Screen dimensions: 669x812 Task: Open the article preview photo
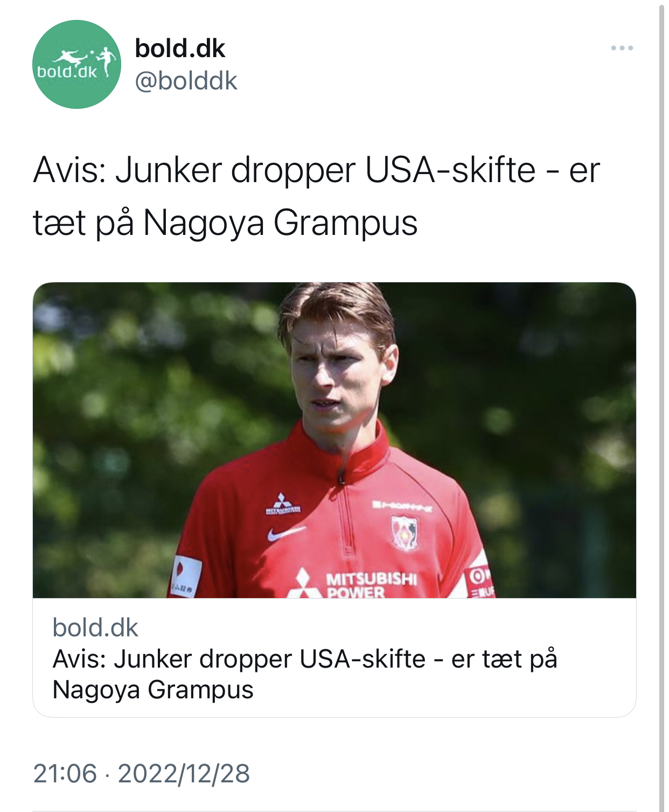[334, 440]
